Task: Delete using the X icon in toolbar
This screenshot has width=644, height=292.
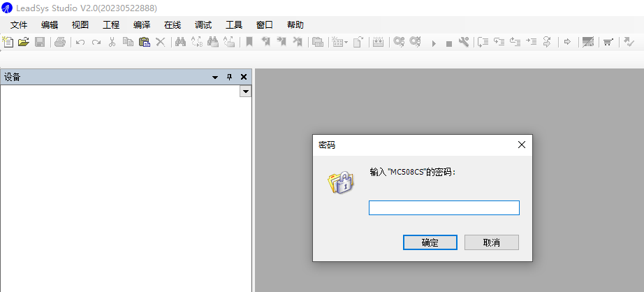Action: click(x=160, y=42)
